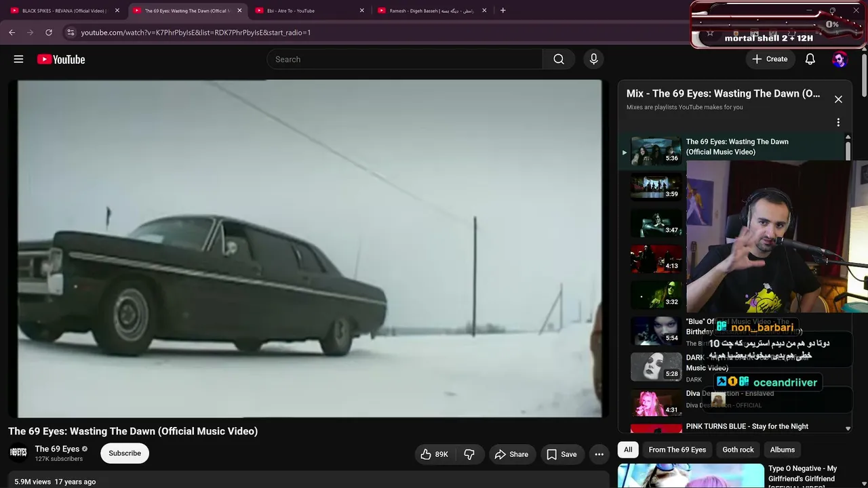
Task: Click into the YouTube search field
Action: coord(404,59)
